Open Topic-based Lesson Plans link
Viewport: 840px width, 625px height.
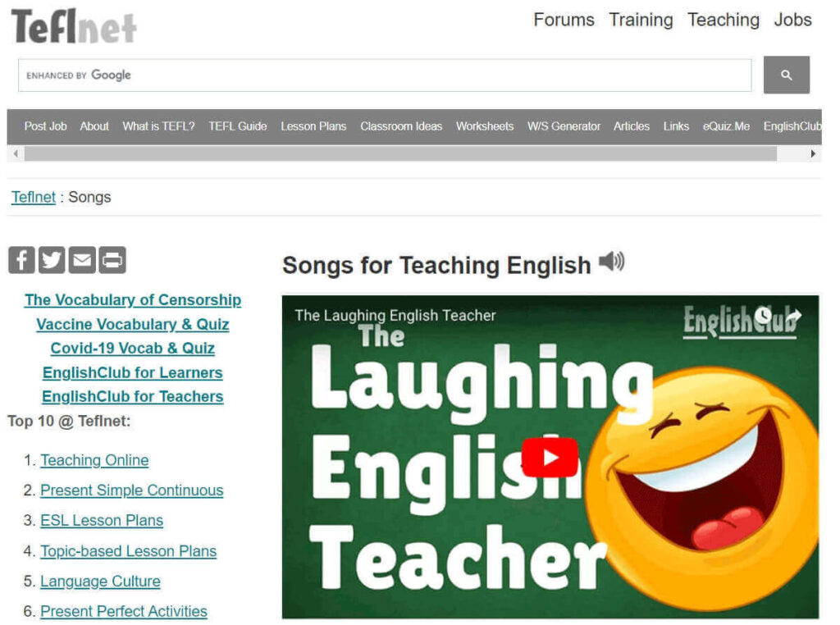(x=129, y=550)
